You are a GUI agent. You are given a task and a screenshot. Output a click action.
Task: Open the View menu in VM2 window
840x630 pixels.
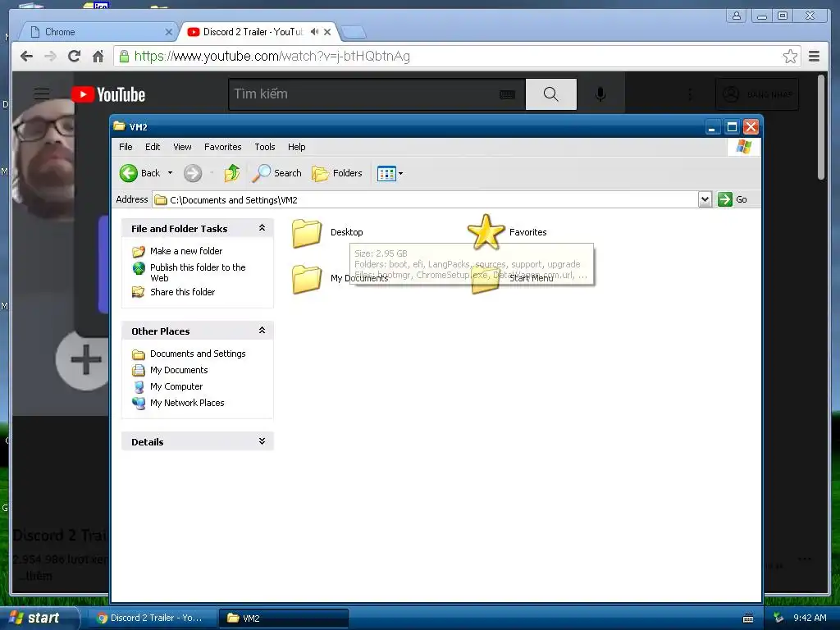click(x=182, y=147)
